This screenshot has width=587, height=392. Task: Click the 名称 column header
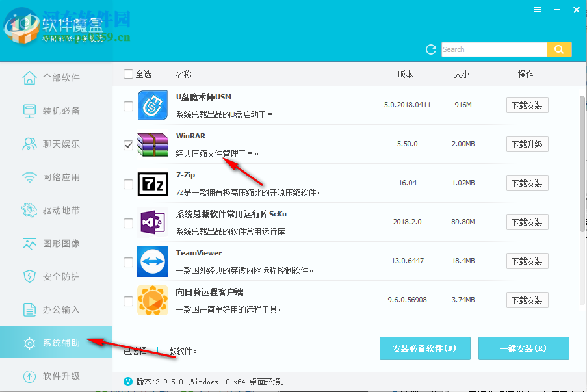[183, 74]
